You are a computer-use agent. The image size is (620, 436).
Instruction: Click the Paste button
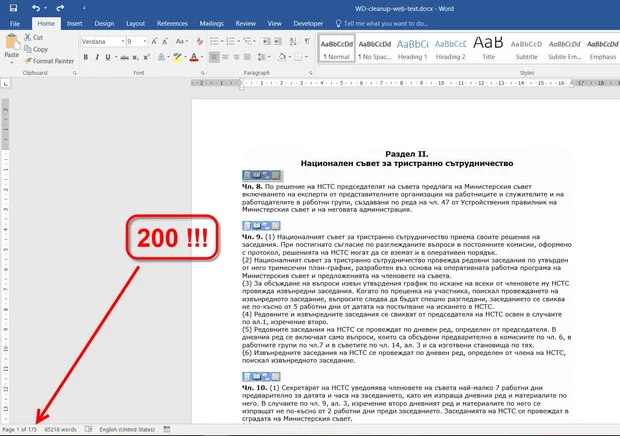click(12, 46)
